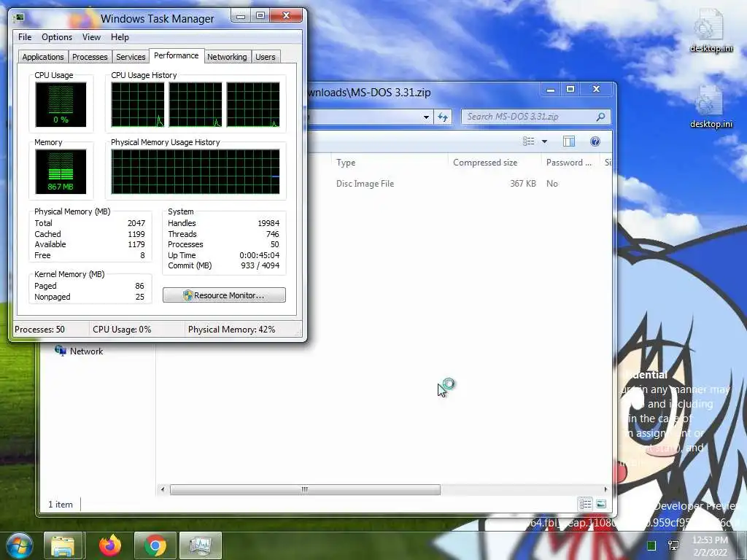Sort by the Compressed size column header

pyautogui.click(x=495, y=163)
